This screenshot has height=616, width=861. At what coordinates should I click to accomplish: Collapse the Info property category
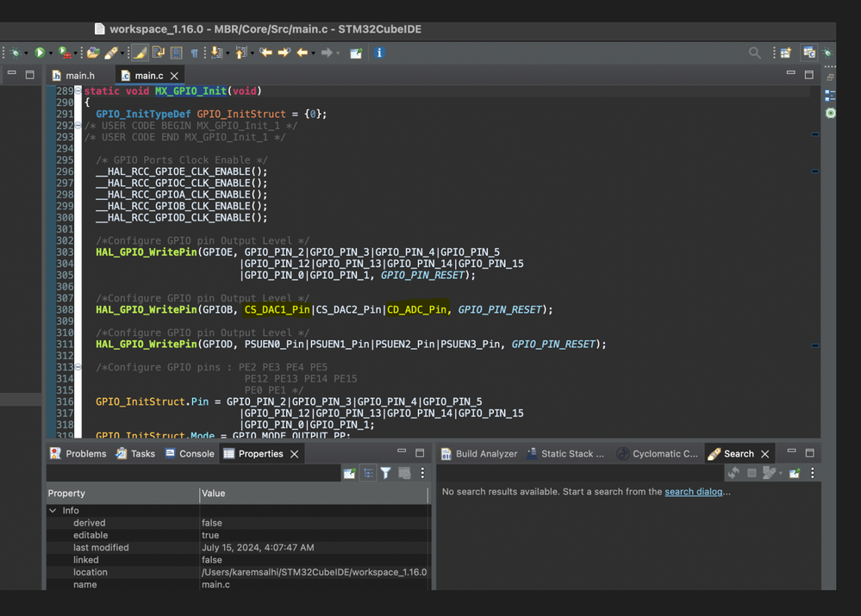(x=53, y=511)
